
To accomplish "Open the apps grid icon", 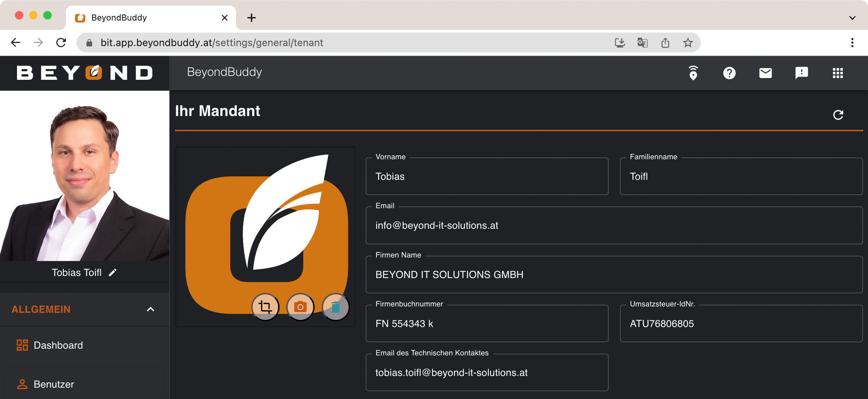I will coord(838,73).
